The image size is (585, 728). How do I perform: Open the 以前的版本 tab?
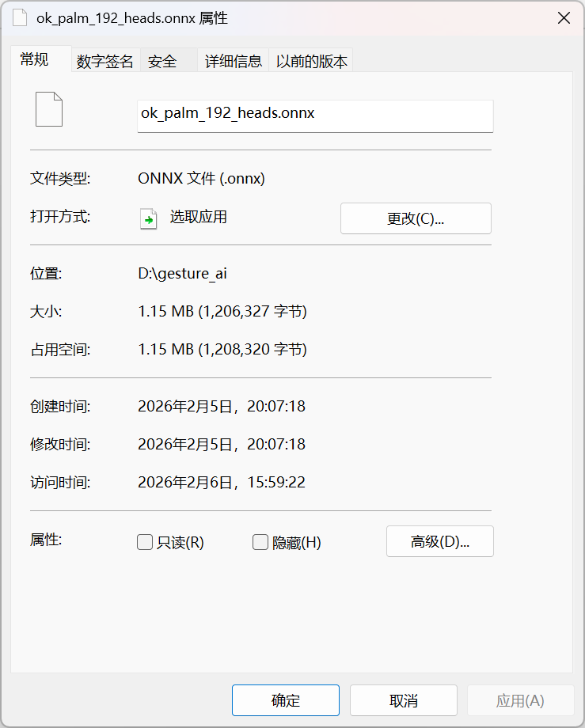tap(311, 61)
